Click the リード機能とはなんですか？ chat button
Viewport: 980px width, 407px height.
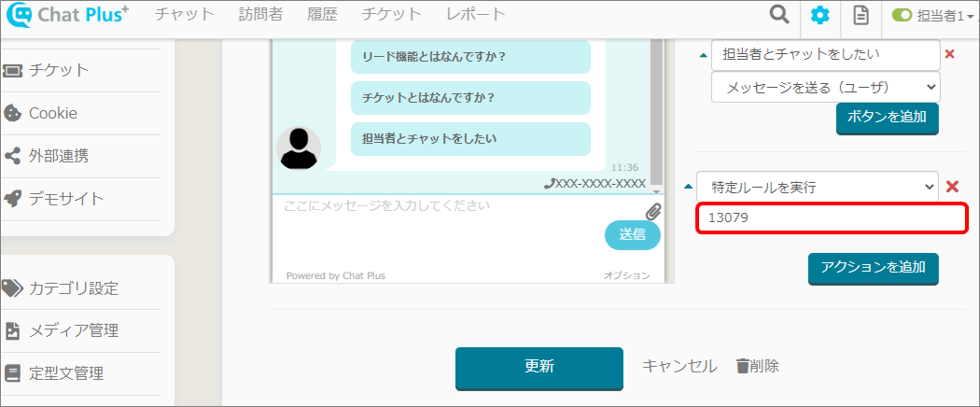(x=470, y=57)
